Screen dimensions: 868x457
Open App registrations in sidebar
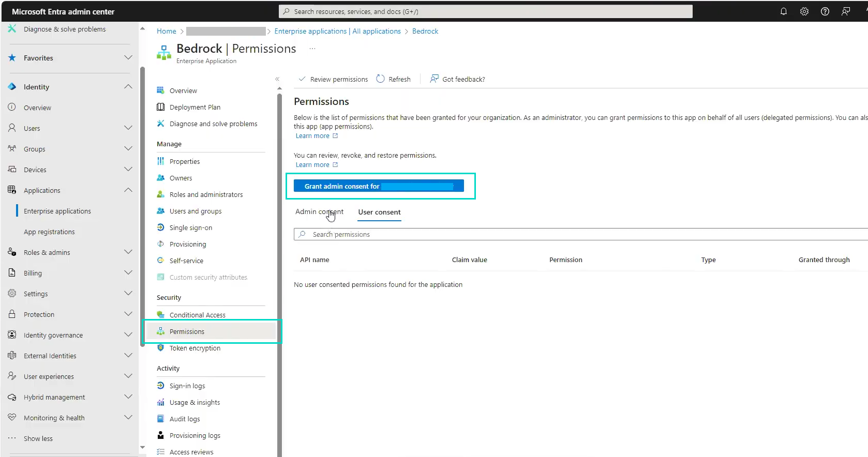point(49,232)
